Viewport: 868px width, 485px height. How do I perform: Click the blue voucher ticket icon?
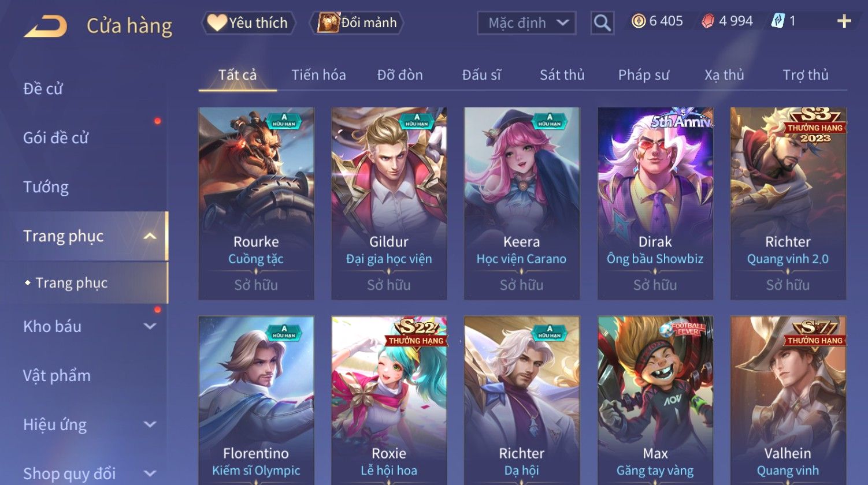pos(778,21)
